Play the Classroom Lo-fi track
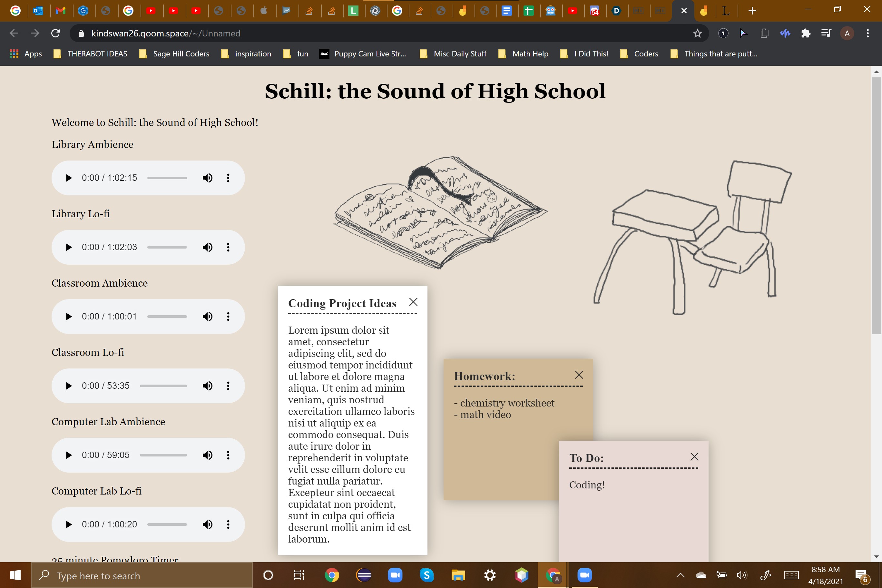The width and height of the screenshot is (882, 588). pyautogui.click(x=69, y=386)
